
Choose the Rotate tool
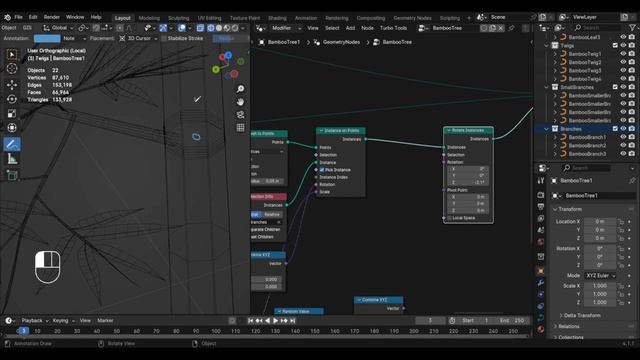12,99
